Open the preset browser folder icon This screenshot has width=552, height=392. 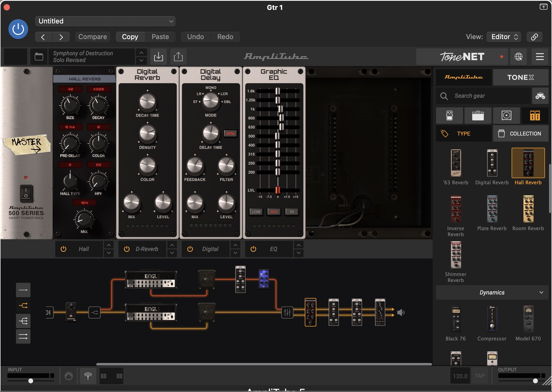pos(39,57)
